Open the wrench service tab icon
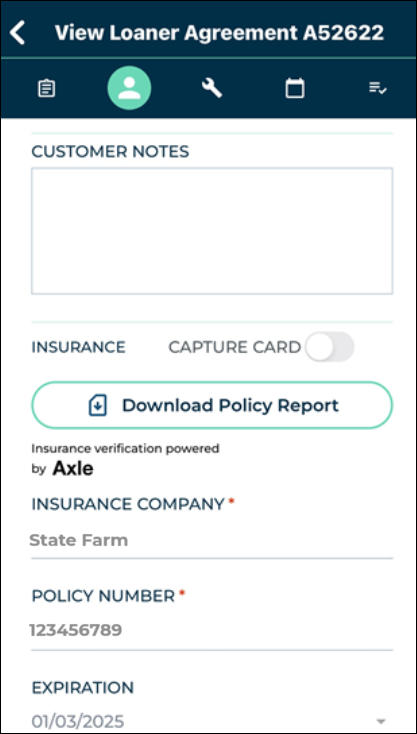The width and height of the screenshot is (417, 734). coord(212,88)
